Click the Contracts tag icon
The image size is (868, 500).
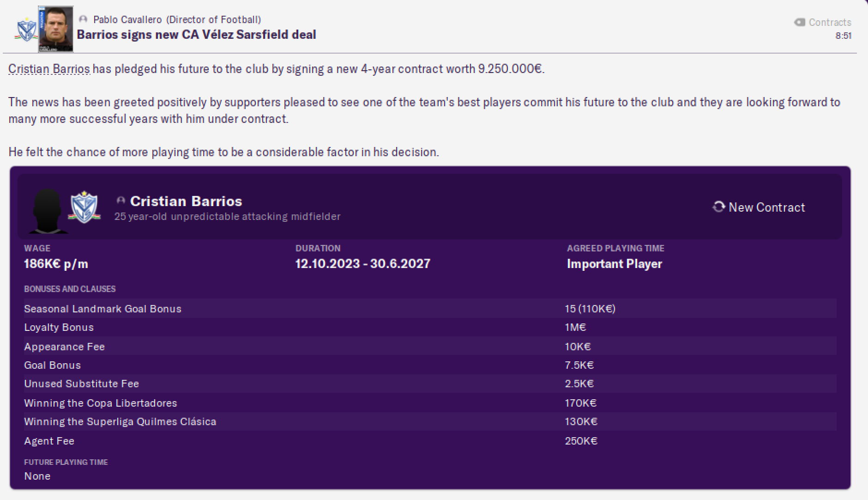(x=799, y=22)
